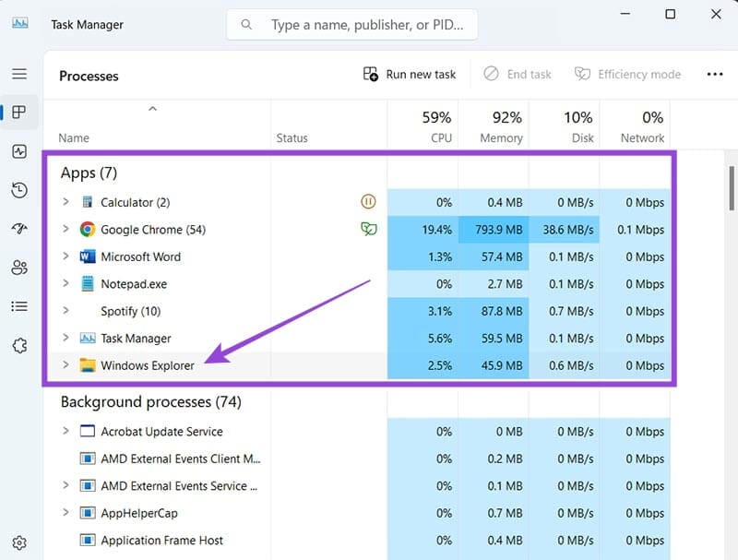Expand the Acrobat Update Service group
The width and height of the screenshot is (738, 560).
click(65, 431)
